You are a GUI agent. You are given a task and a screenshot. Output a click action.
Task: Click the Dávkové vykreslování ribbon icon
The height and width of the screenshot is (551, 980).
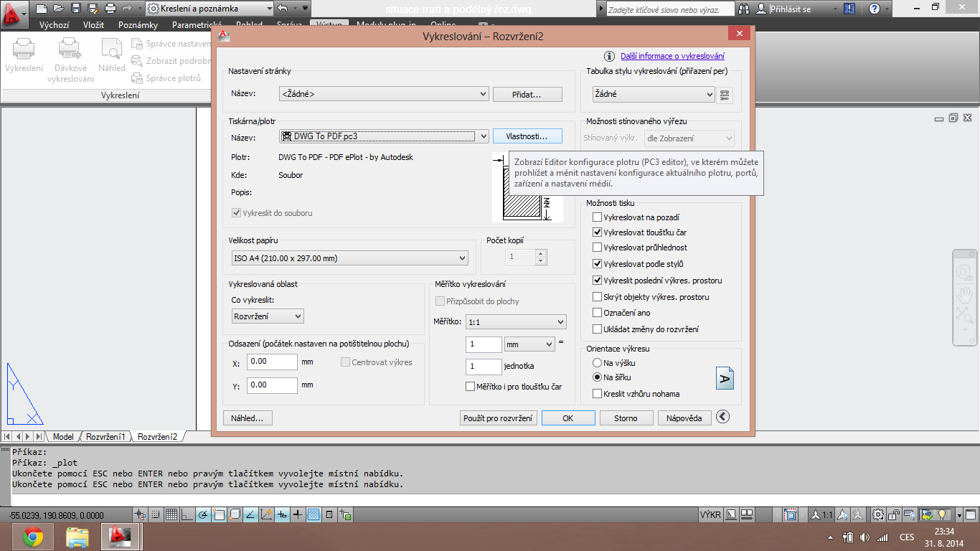[x=70, y=49]
